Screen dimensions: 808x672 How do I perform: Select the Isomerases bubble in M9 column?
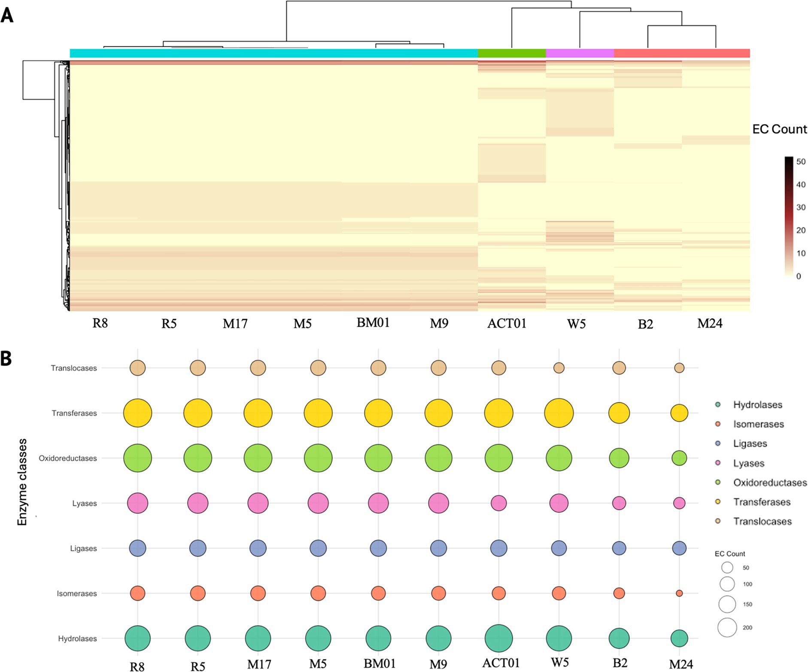[438, 593]
